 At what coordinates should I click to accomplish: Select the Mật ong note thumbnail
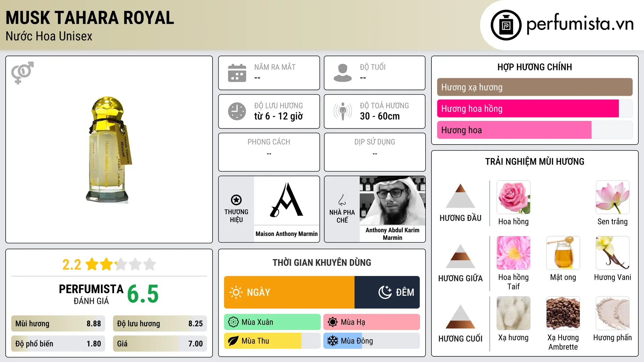[x=563, y=253]
